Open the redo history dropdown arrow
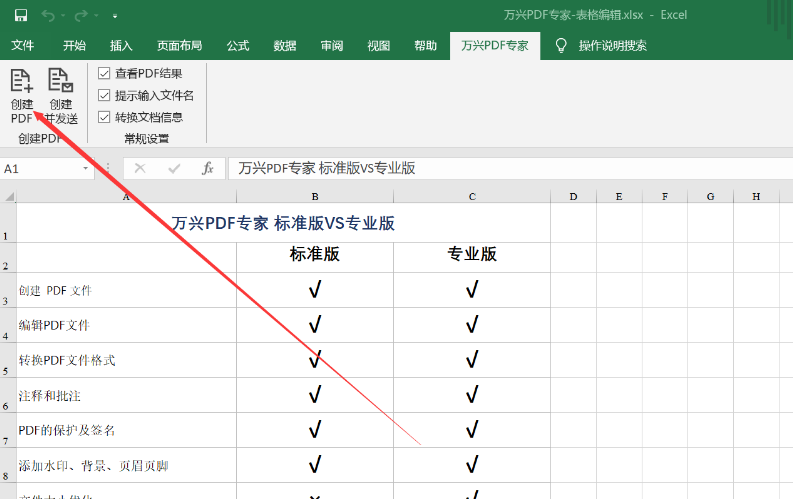Viewport: 793px width, 499px height. pyautogui.click(x=97, y=16)
